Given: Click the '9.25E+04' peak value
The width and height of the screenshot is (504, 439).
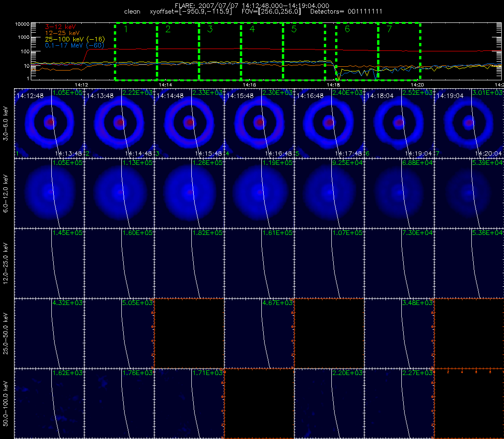Looking at the screenshot, I should pyautogui.click(x=347, y=163).
